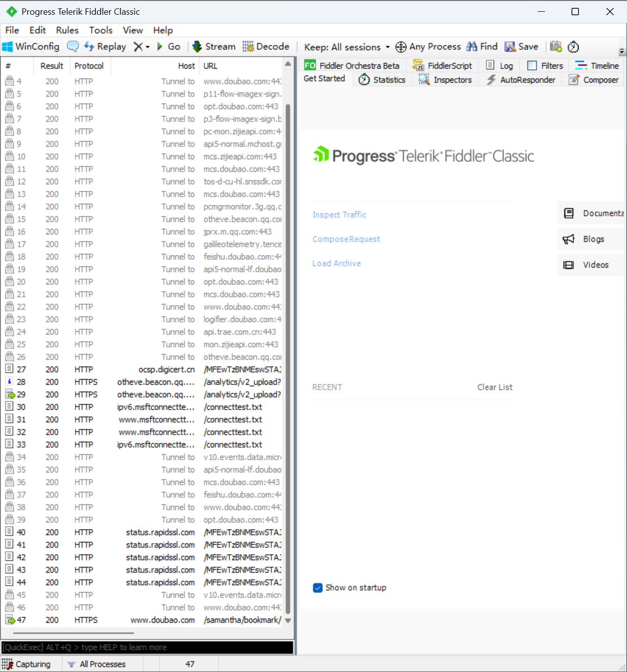627x672 pixels.
Task: Switch to the FiddlerScript tab
Action: (x=442, y=65)
